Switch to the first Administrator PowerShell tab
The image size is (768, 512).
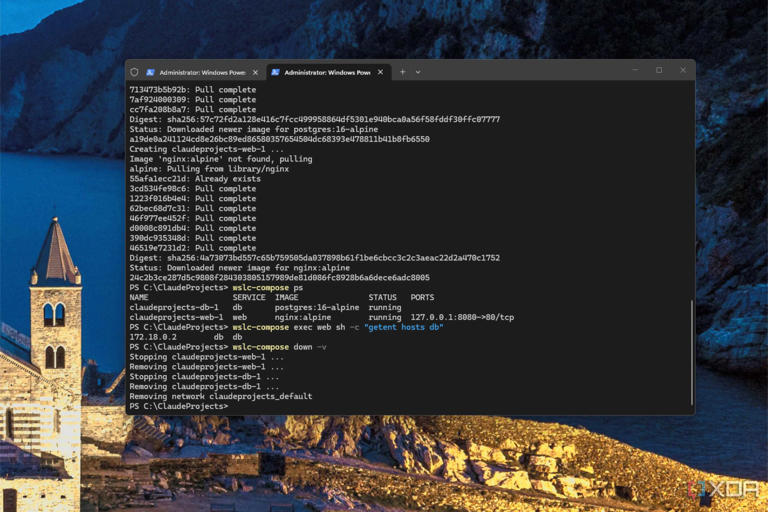click(x=203, y=72)
